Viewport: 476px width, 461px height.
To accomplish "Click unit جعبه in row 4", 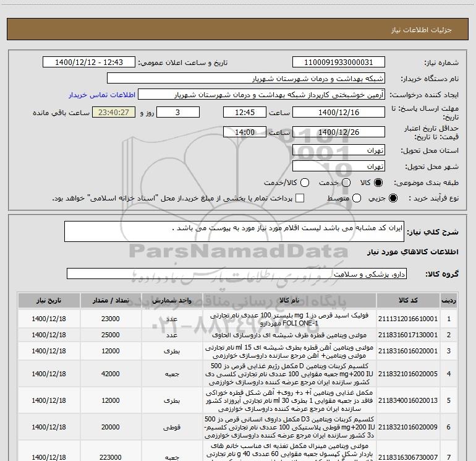I will (x=172, y=374).
